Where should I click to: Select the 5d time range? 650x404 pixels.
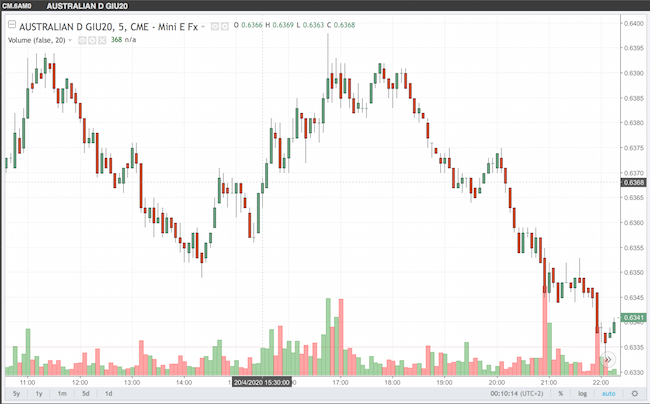[x=85, y=394]
